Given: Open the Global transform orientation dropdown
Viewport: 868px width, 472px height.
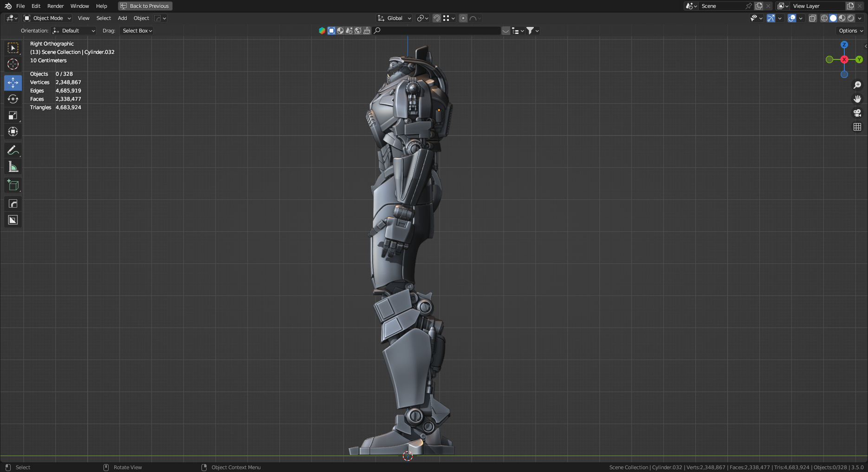Looking at the screenshot, I should coord(394,18).
